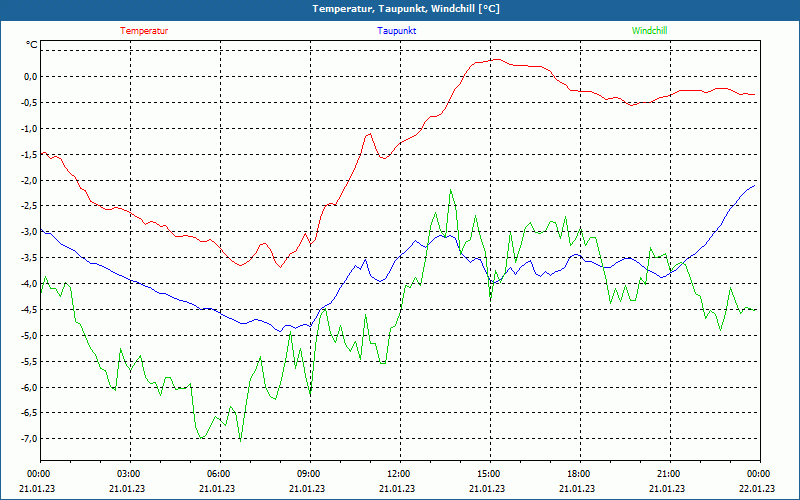Click the -3,5 y-axis value

tap(30, 258)
